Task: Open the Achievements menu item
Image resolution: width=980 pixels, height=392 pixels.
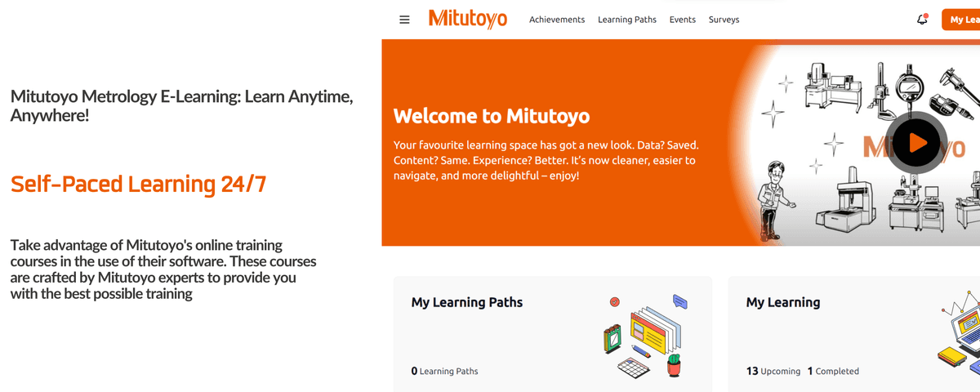Action: tap(557, 20)
